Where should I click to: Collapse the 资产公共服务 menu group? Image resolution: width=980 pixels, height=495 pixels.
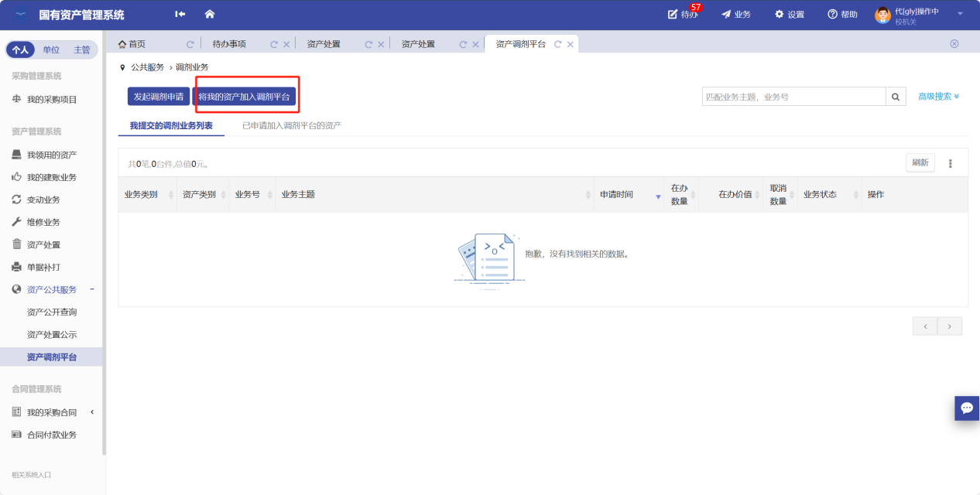[x=92, y=289]
